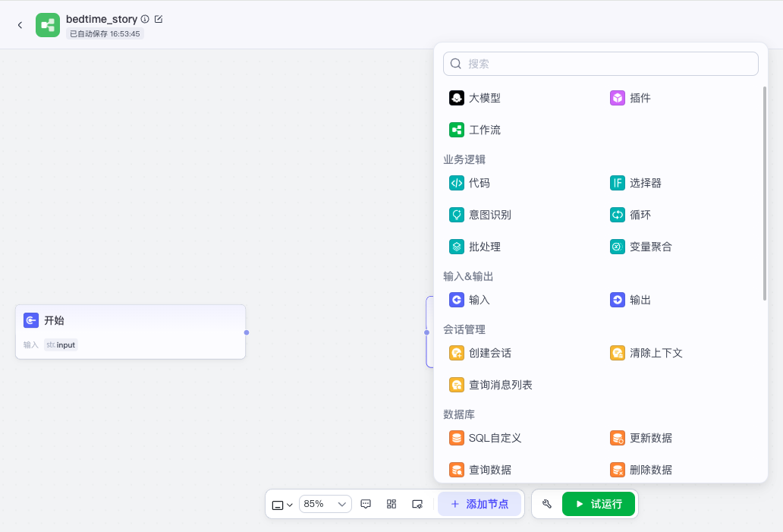Screen dimensions: 783x532
Task: Click the 开始 node output port dot
Action: 246,332
